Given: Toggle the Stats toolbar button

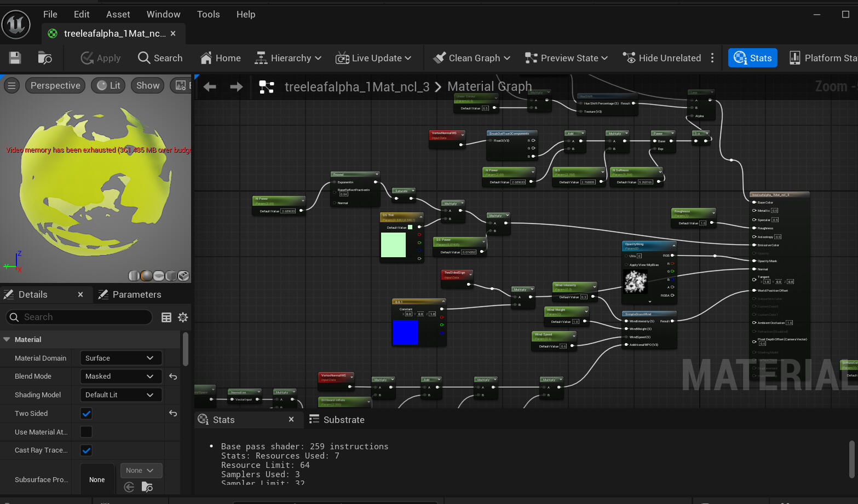Looking at the screenshot, I should click(752, 58).
